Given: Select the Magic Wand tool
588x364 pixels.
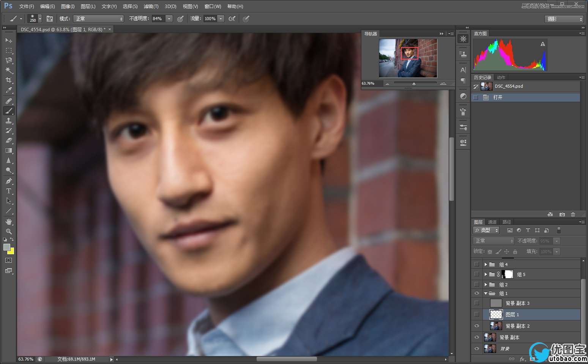Looking at the screenshot, I should pyautogui.click(x=9, y=70).
